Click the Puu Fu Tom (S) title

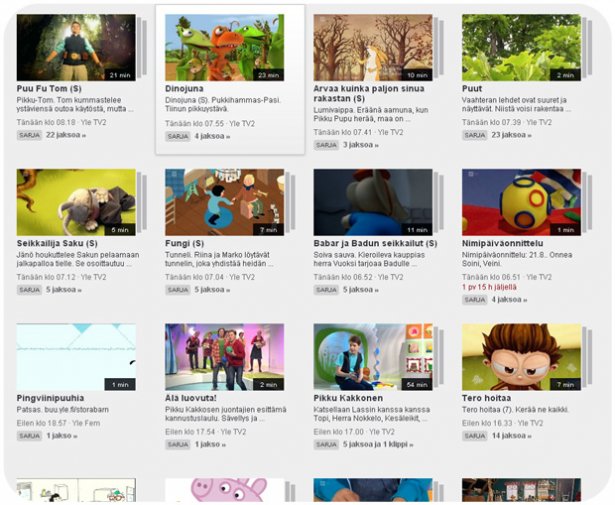click(x=49, y=89)
